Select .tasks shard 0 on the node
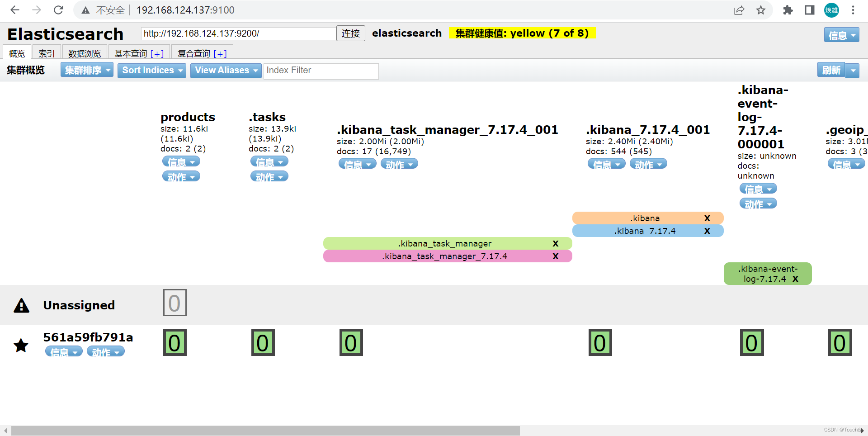Image resolution: width=868 pixels, height=436 pixels. (263, 342)
